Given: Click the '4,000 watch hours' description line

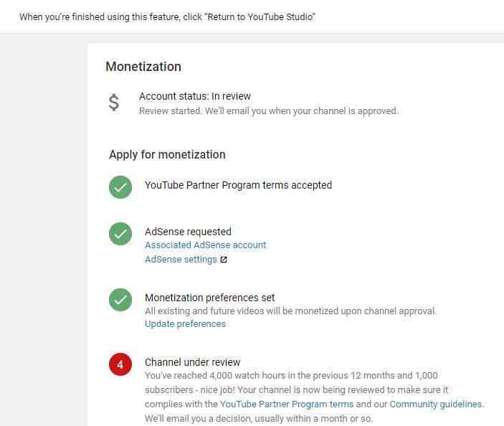Looking at the screenshot, I should 291,376.
